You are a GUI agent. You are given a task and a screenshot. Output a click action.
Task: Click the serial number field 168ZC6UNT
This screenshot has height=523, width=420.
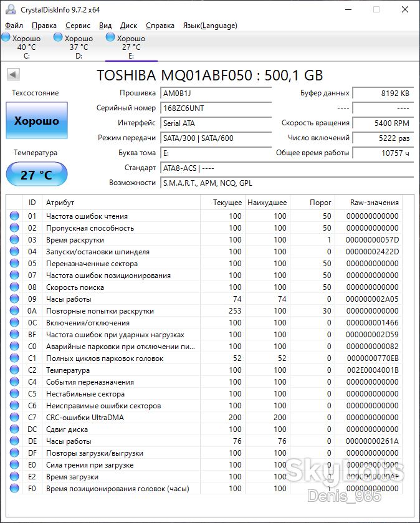pyautogui.click(x=216, y=108)
